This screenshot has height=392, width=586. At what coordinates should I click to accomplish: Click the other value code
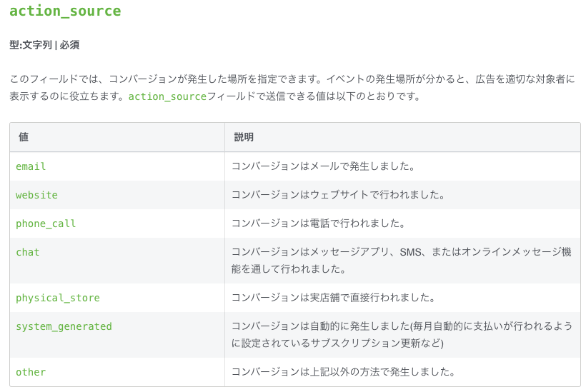31,372
